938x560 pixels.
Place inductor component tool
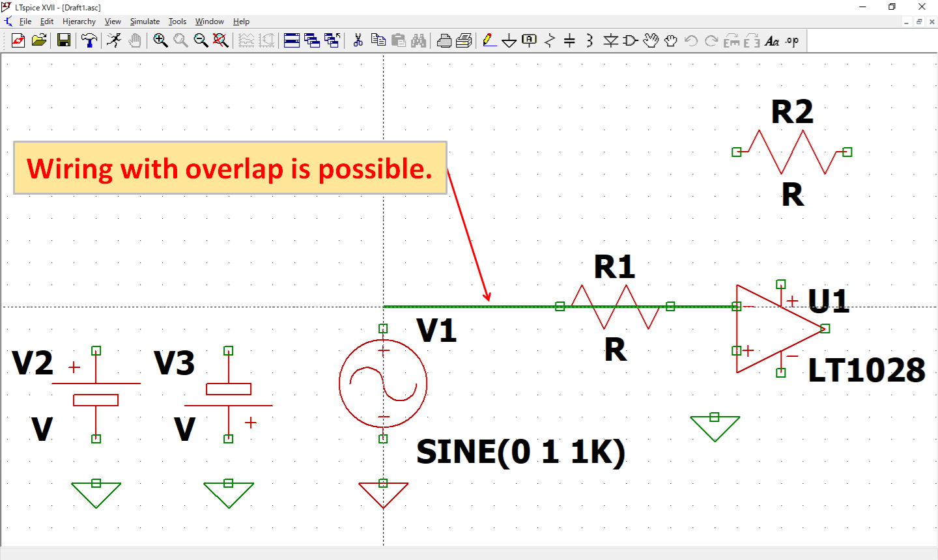(x=590, y=40)
